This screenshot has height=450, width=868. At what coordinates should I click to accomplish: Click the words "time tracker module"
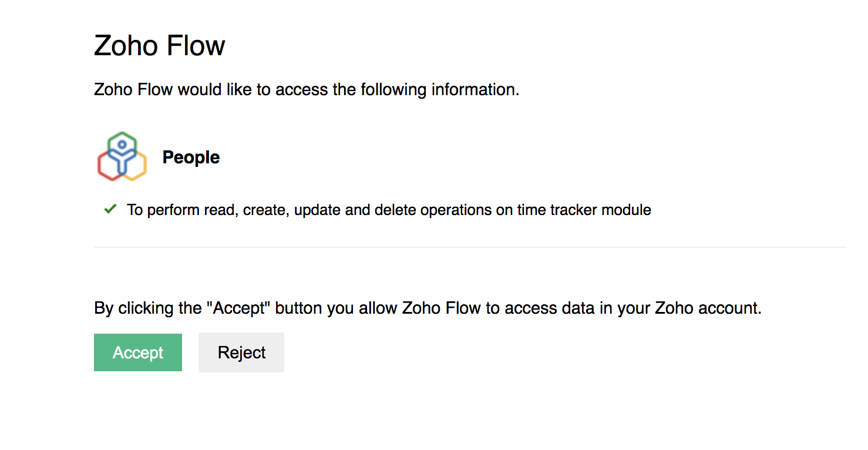584,210
